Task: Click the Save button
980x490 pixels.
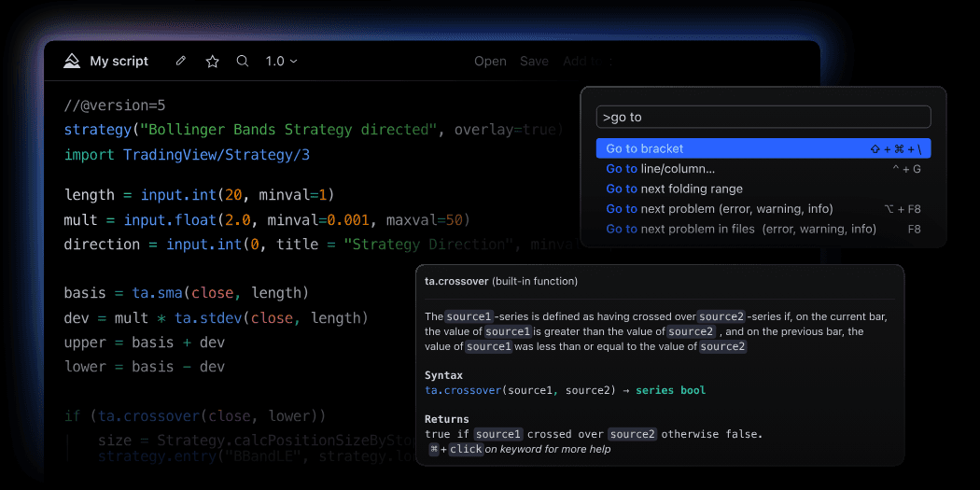Action: pyautogui.click(x=535, y=62)
